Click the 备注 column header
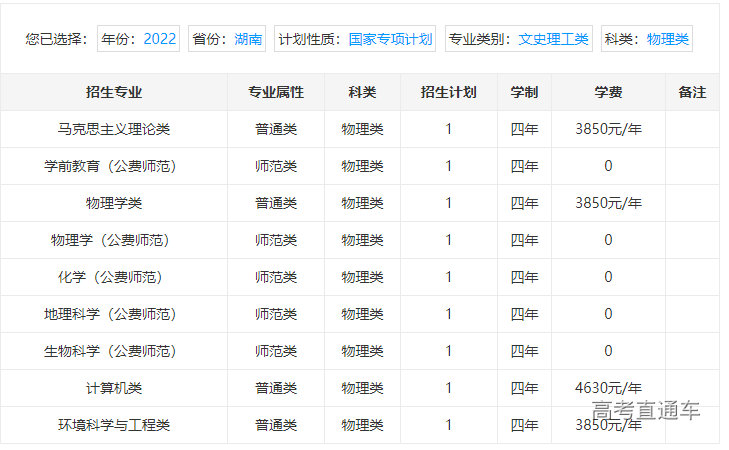 [692, 92]
